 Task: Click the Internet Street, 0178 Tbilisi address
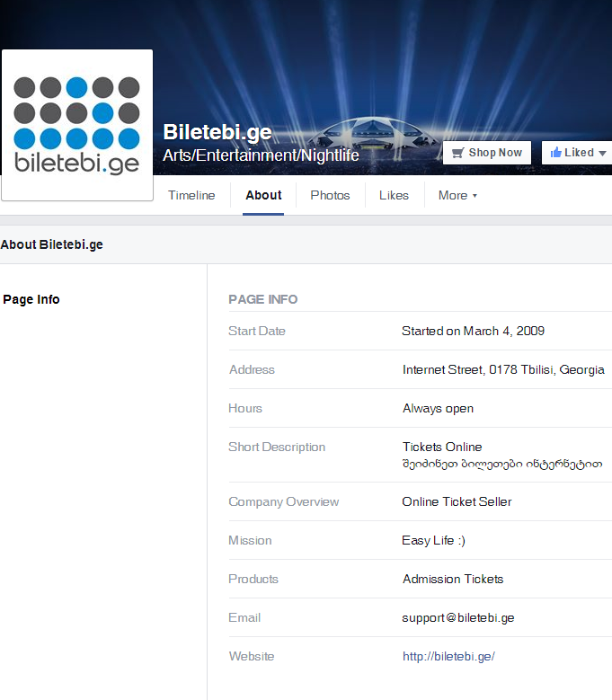pyautogui.click(x=503, y=369)
